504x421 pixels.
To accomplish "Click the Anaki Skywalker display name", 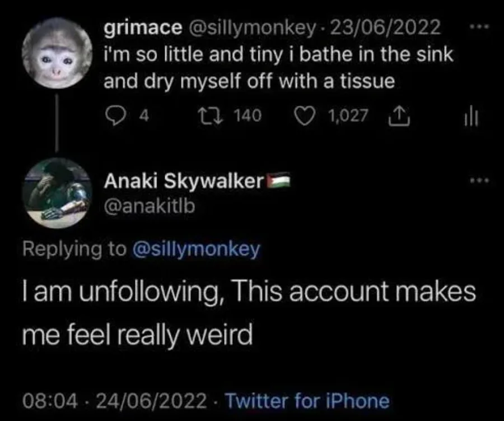I will click(184, 182).
